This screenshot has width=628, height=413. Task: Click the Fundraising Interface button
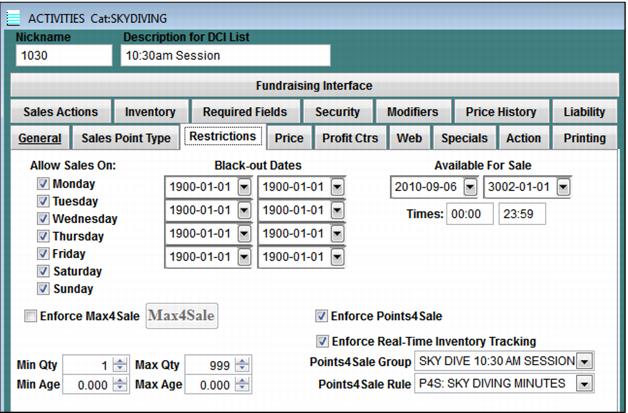pos(314,85)
